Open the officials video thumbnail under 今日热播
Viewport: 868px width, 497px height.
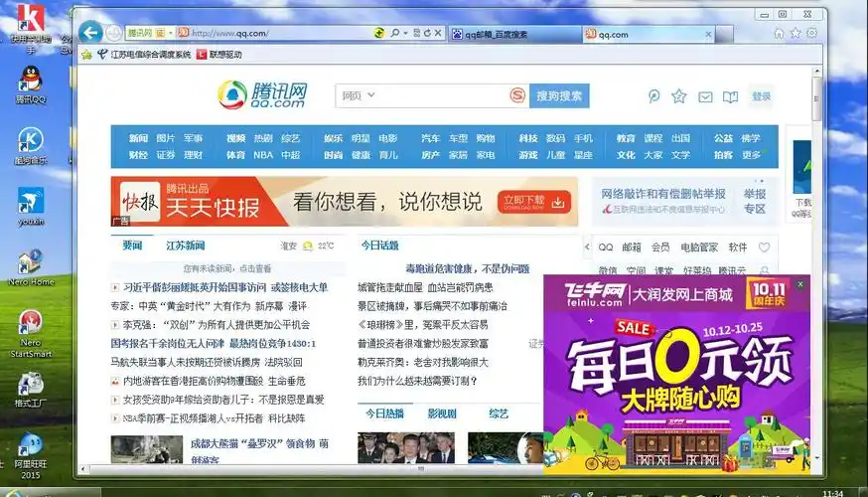click(406, 447)
